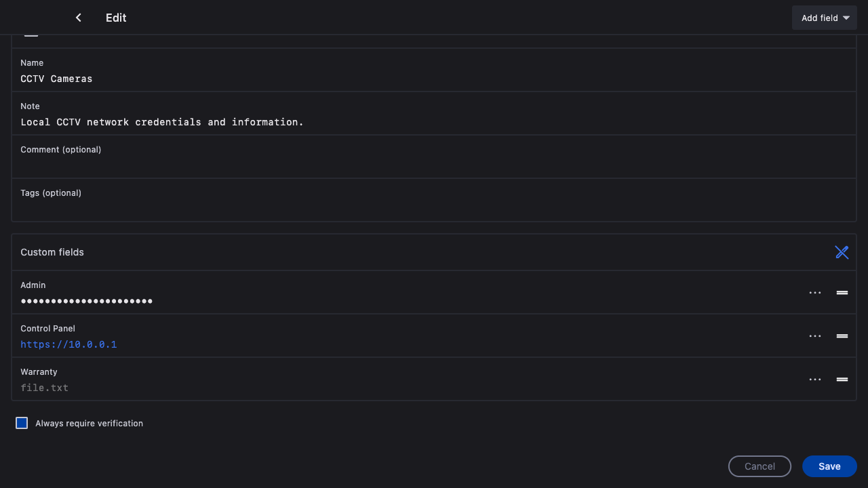Click the Control Panel reorder handle

click(842, 336)
